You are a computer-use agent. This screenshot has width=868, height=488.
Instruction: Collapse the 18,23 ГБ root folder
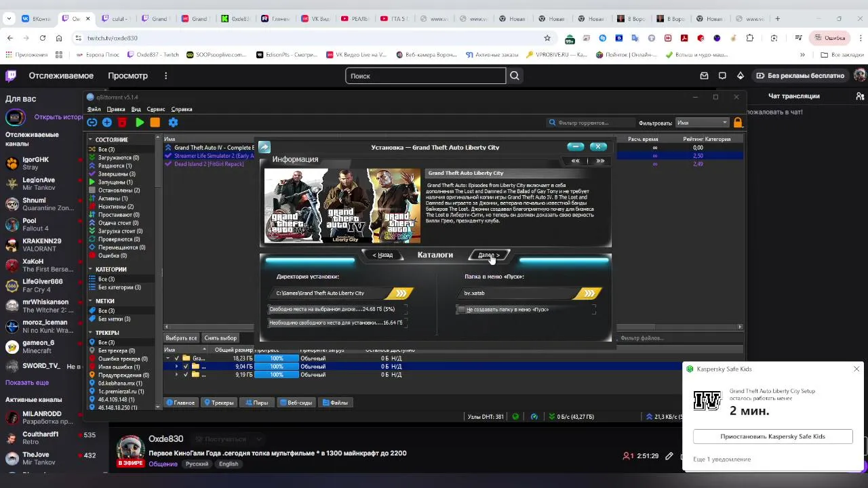[168, 359]
